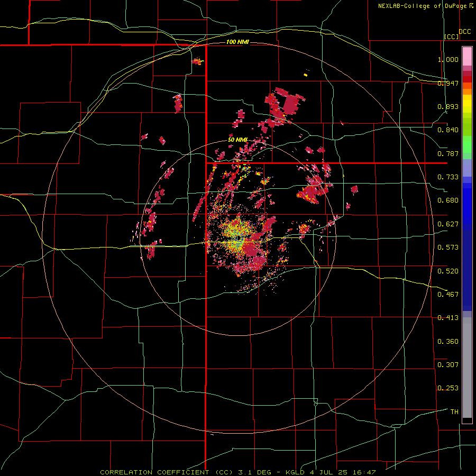Pick the gray lower color bar segment
This screenshot has width=476, height=476.
(467, 368)
